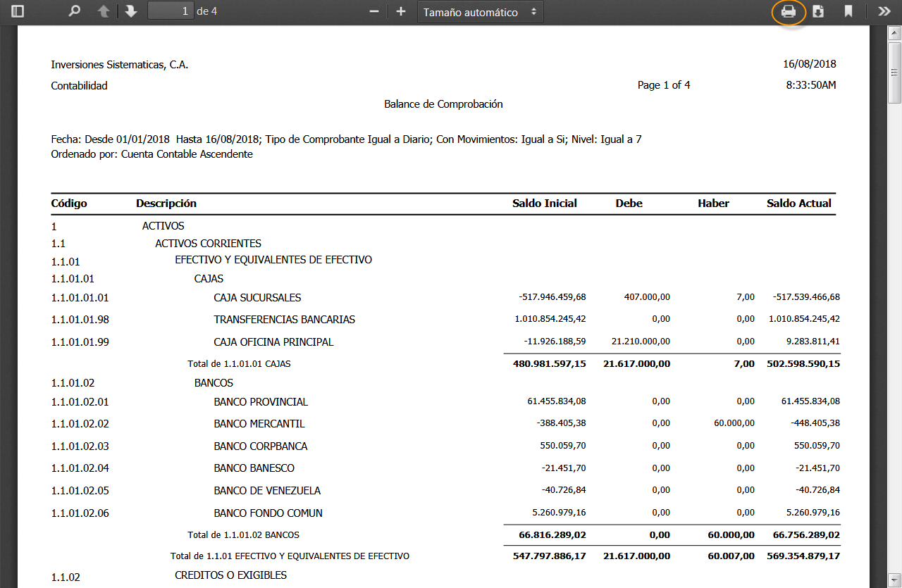Zoom in with the plus icon
Screen dimensions: 902x588
(x=400, y=11)
